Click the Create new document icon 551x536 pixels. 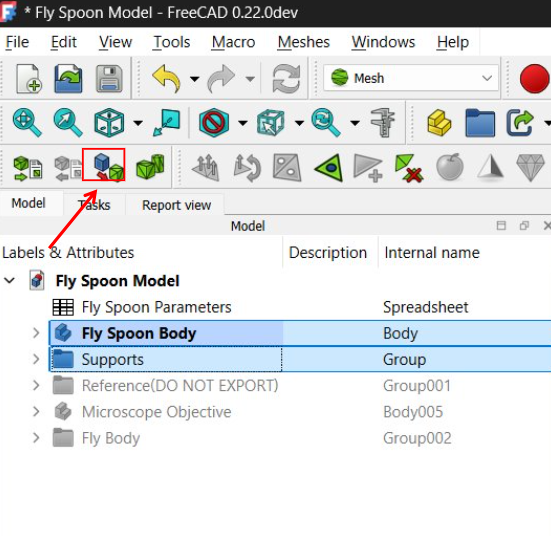tap(29, 78)
